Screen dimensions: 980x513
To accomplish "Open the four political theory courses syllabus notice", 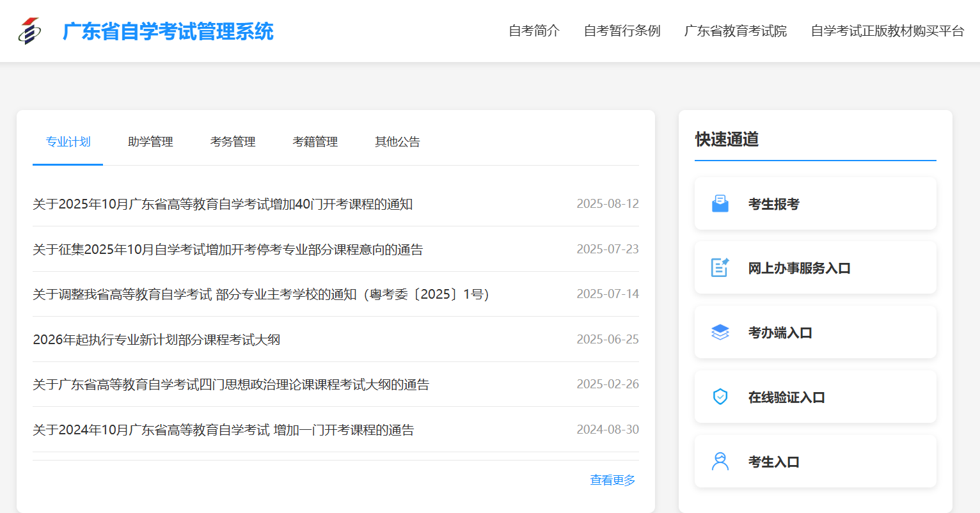I will click(x=231, y=384).
